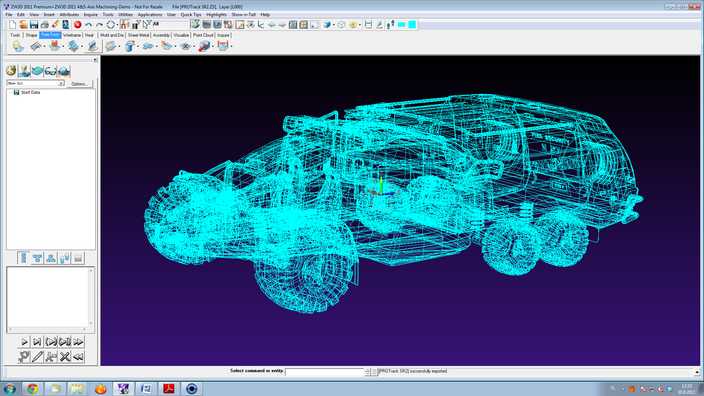The image size is (704, 396).
Task: Open the Utilities menu
Action: click(126, 15)
